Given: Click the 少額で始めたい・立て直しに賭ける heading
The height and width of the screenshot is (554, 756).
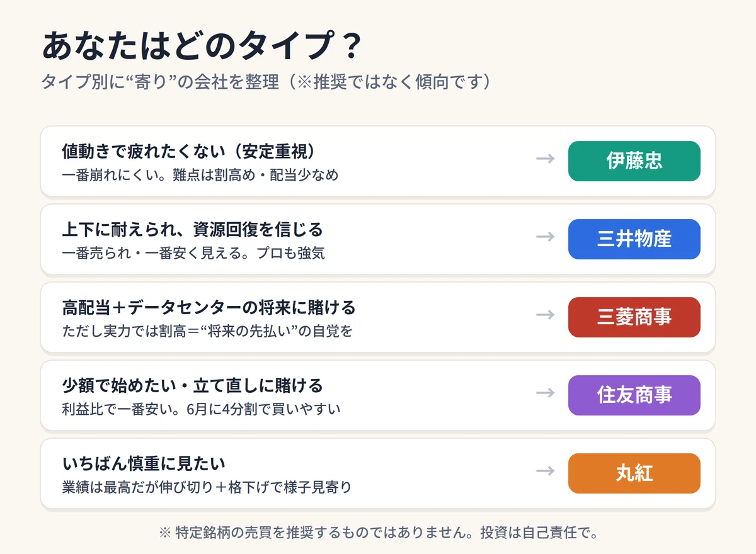Looking at the screenshot, I should [192, 385].
